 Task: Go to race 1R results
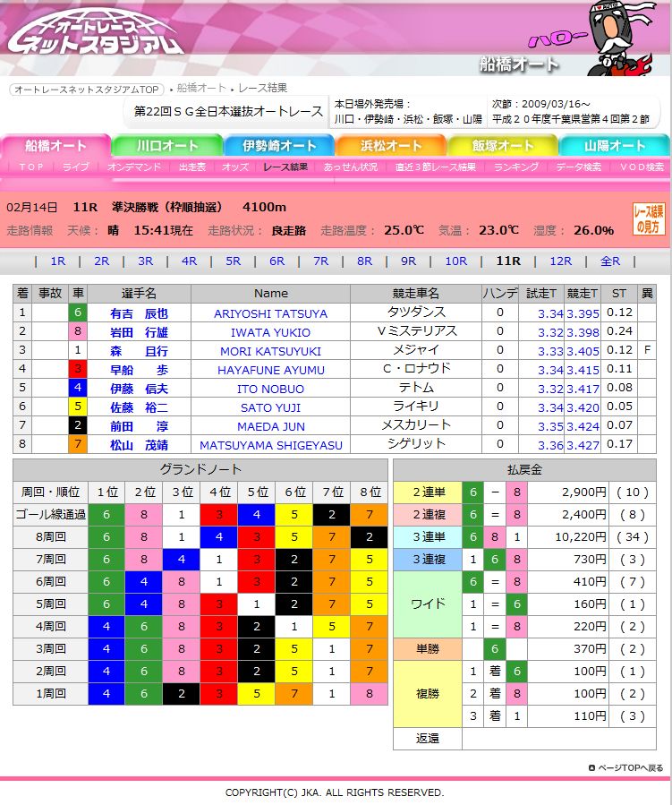click(58, 261)
